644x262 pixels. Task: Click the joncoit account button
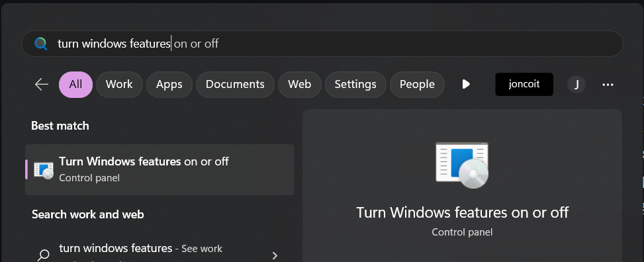[524, 85]
